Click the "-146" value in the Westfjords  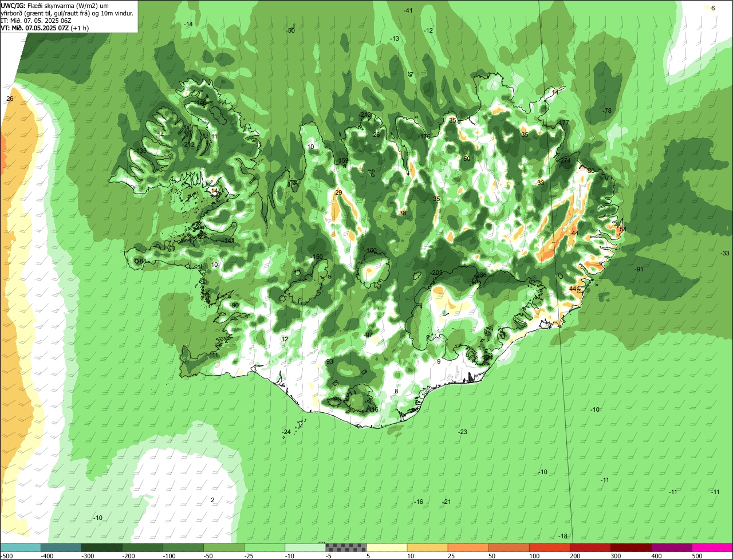(x=201, y=103)
